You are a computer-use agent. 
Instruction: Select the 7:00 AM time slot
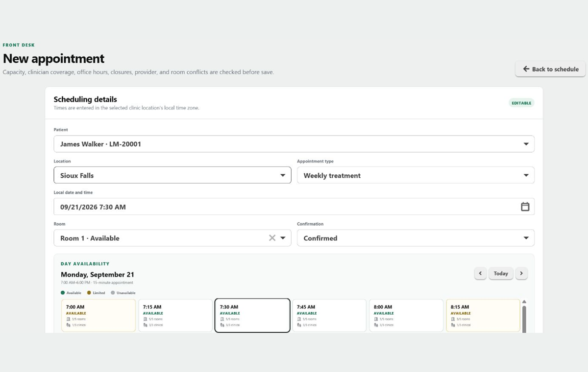98,316
